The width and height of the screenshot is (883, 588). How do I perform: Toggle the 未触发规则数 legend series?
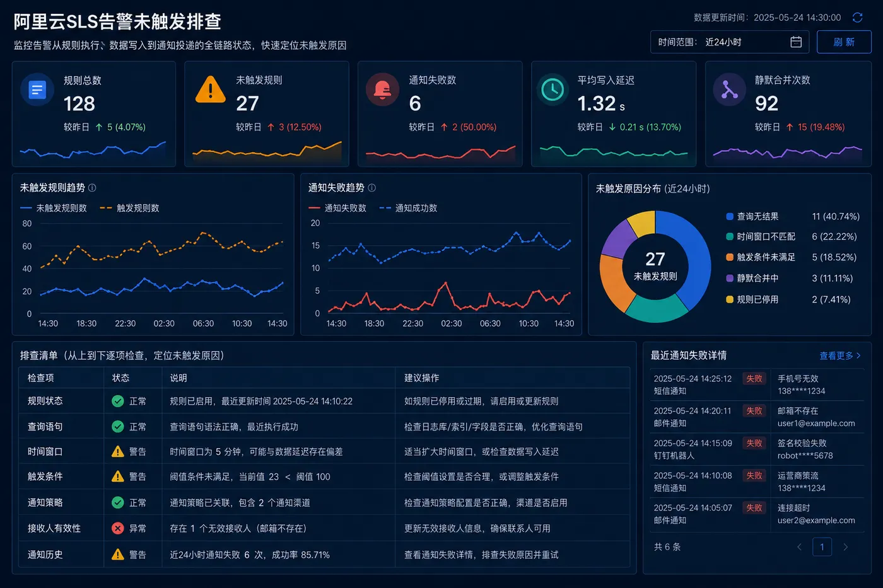[x=54, y=208]
